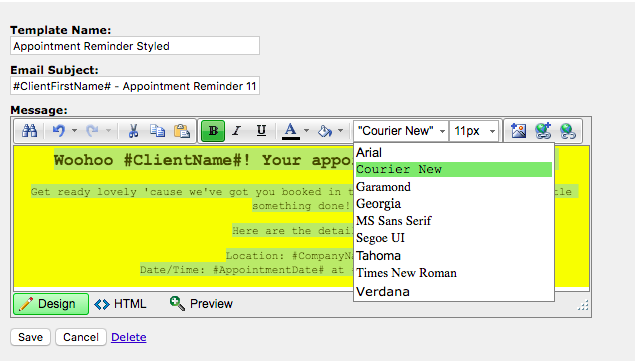Open the font name combo box
635x361 pixels.
401,131
